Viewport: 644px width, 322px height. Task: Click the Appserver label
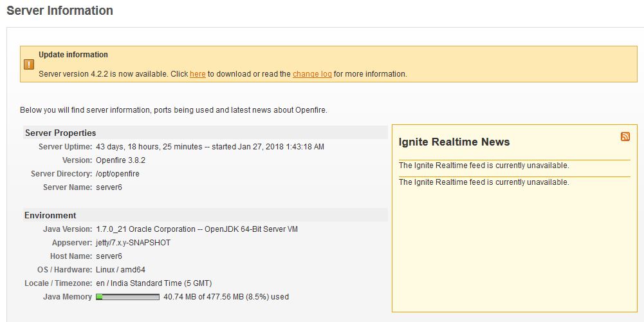(72, 243)
